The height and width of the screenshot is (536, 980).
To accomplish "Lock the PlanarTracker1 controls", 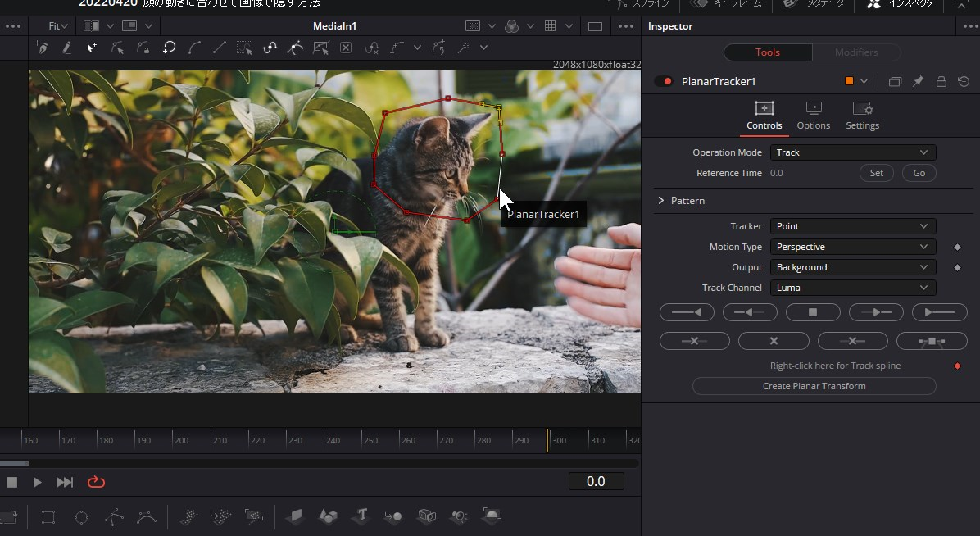I will 941,81.
